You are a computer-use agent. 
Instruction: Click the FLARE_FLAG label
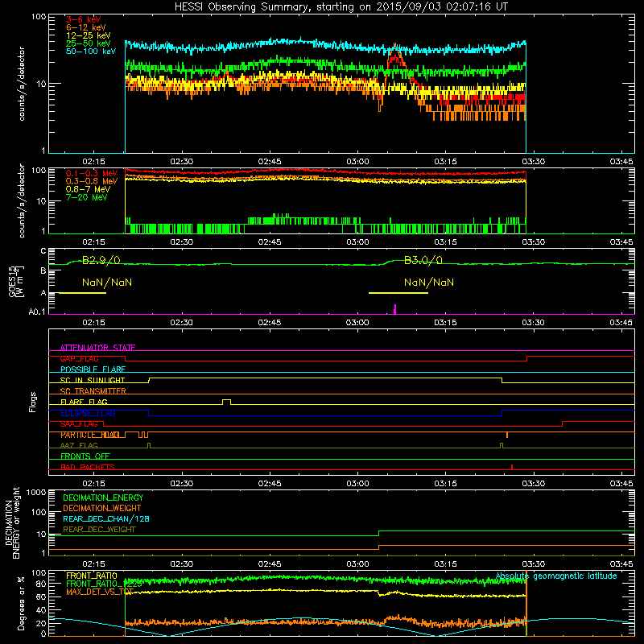[x=84, y=402]
